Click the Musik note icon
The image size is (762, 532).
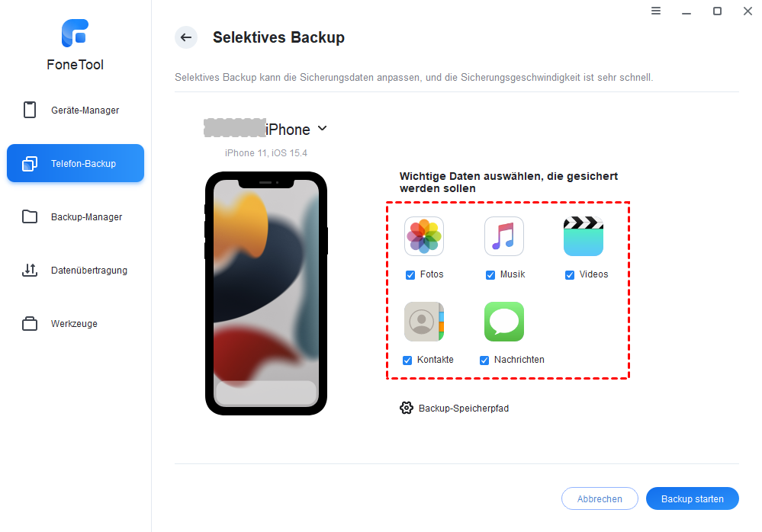coord(504,236)
